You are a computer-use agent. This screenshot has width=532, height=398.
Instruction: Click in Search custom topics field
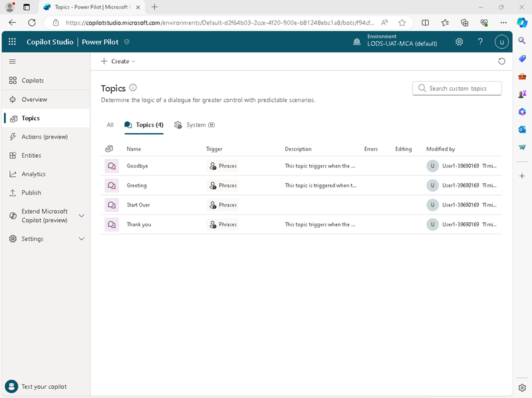click(457, 89)
